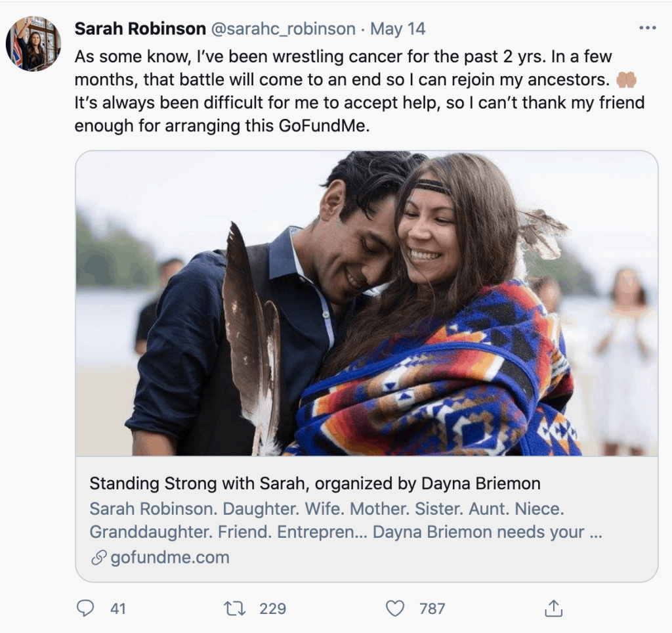
Task: Click the tweet text mentioning wrestling cancer
Action: [x=343, y=57]
